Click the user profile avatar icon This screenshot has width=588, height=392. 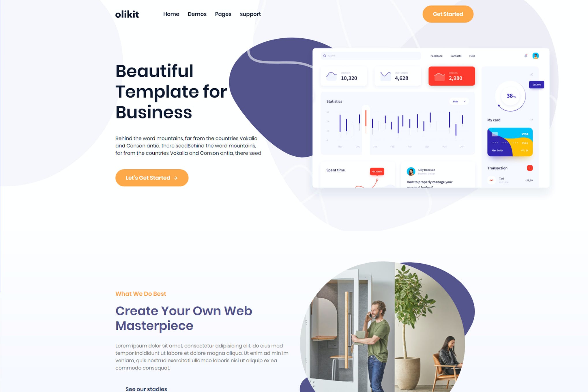click(x=535, y=56)
